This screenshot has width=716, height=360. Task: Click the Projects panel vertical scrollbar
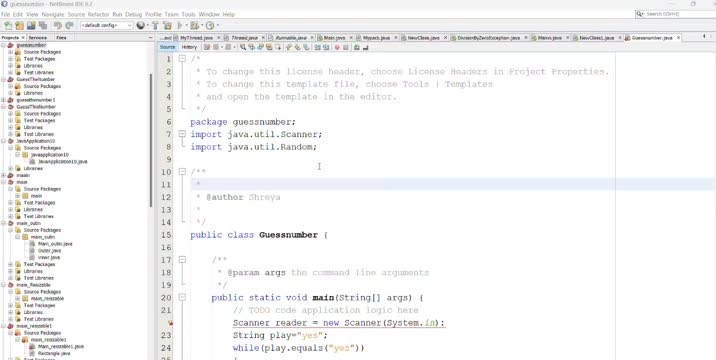point(151,139)
